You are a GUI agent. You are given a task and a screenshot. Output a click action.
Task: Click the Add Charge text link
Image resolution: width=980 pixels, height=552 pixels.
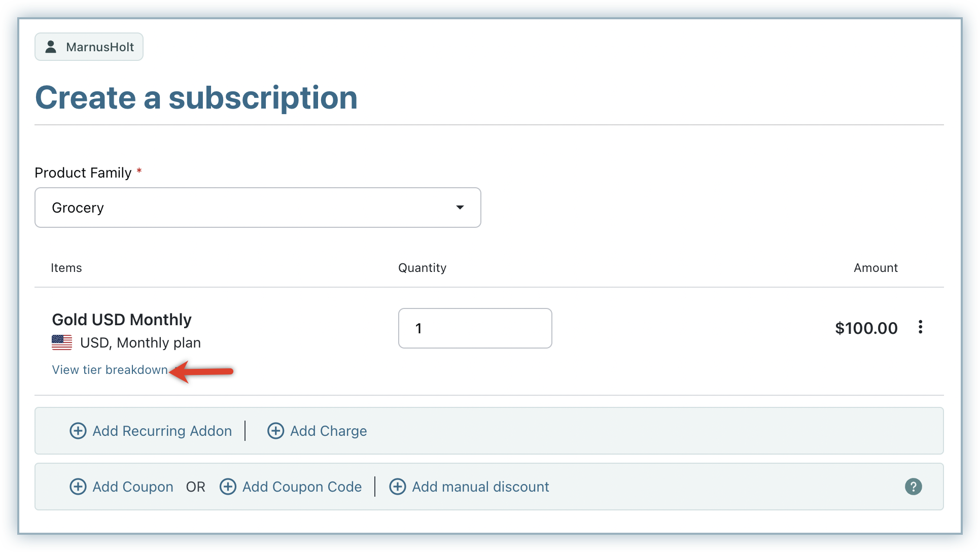pyautogui.click(x=328, y=431)
